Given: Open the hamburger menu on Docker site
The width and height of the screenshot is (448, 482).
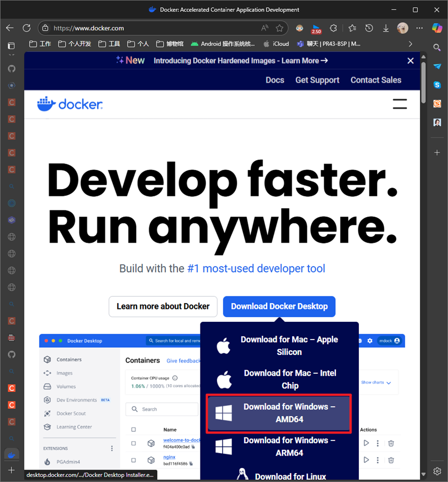Looking at the screenshot, I should (x=400, y=104).
